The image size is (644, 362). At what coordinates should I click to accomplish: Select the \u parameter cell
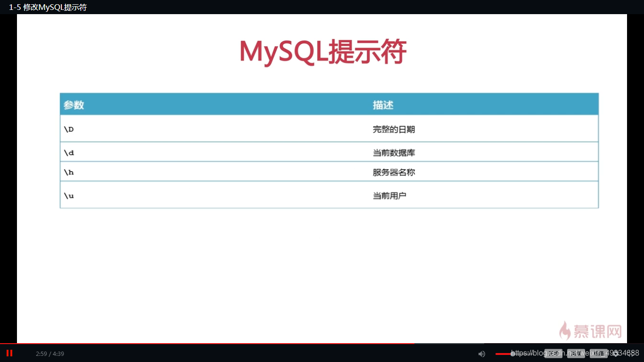pyautogui.click(x=69, y=196)
